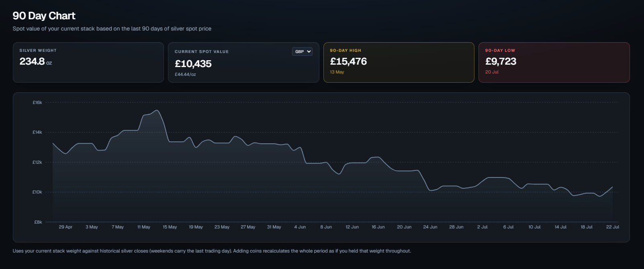Click the £44.44/oz price text
This screenshot has height=269, width=644.
[185, 75]
